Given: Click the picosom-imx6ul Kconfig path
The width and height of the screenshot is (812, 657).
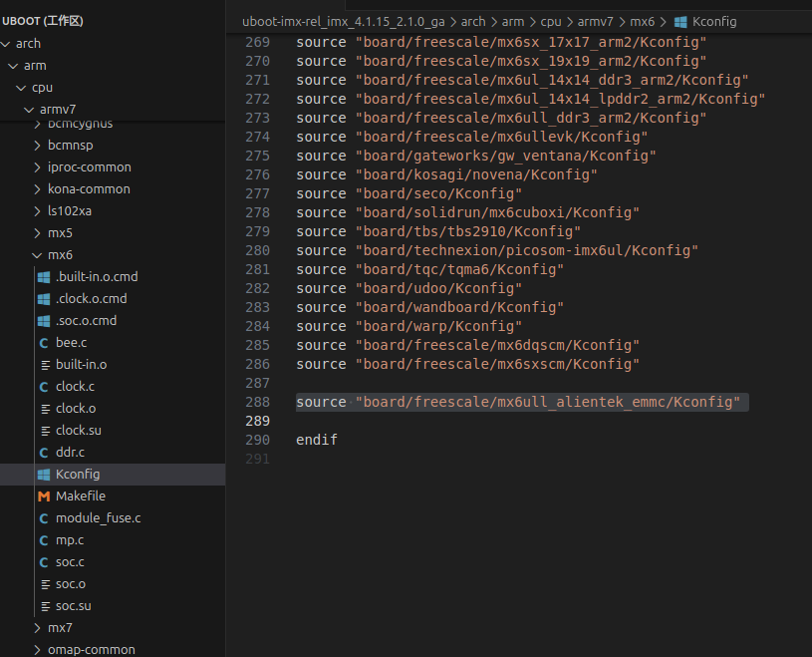Looking at the screenshot, I should pyautogui.click(x=527, y=251).
